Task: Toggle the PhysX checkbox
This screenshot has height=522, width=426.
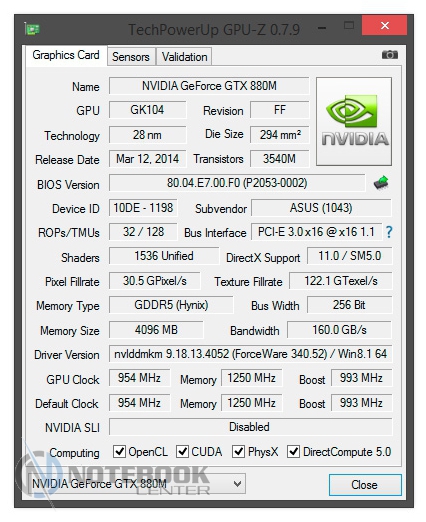Action: [238, 452]
